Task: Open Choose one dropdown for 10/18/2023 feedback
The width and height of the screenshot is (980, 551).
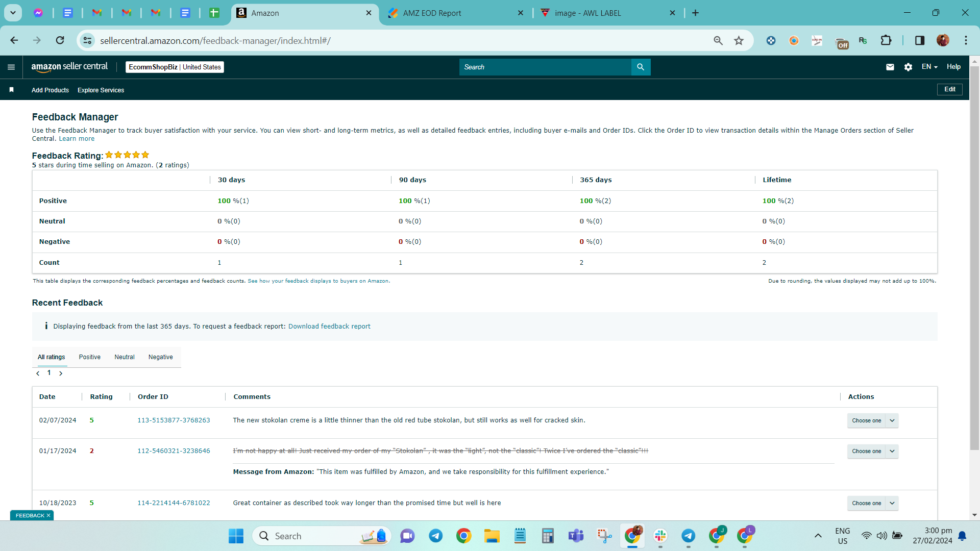Action: pos(872,503)
